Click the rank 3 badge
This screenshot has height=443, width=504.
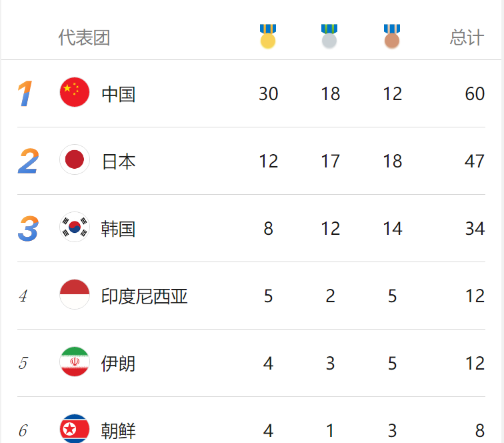pos(28,228)
